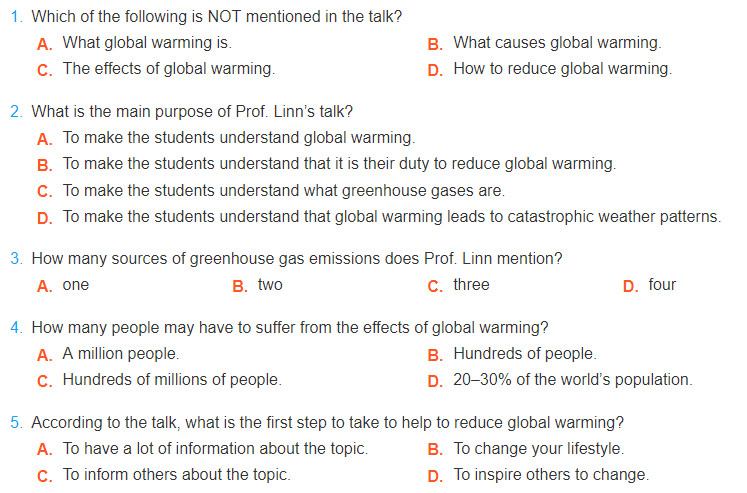Select answer A 'What global warming is'
The height and width of the screenshot is (493, 747).
pyautogui.click(x=146, y=43)
